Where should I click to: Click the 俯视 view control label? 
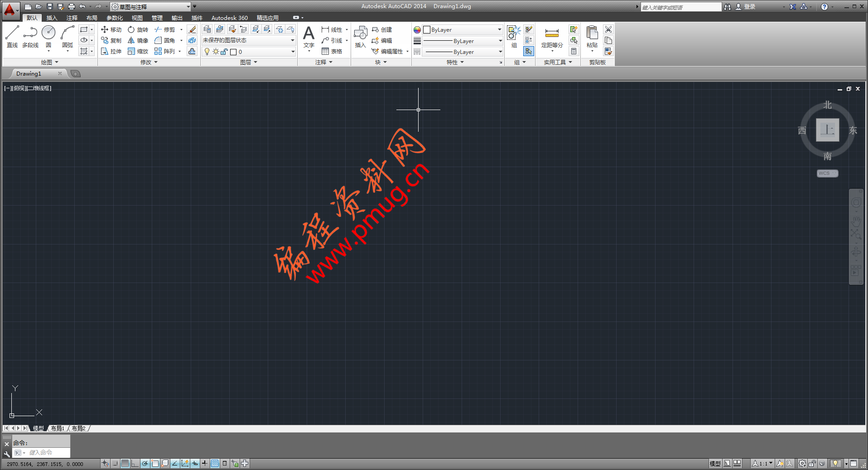(x=19, y=88)
